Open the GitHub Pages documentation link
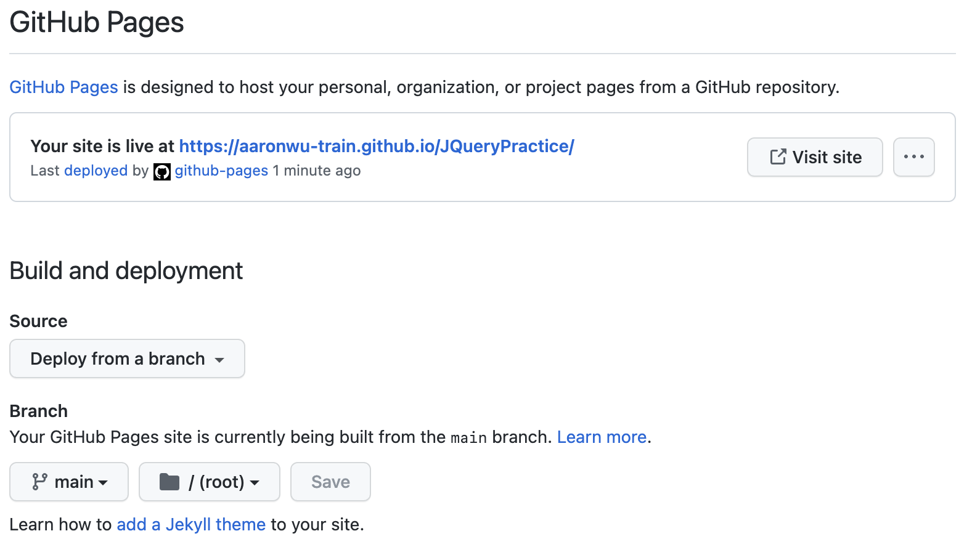980x547 pixels. pyautogui.click(x=63, y=87)
